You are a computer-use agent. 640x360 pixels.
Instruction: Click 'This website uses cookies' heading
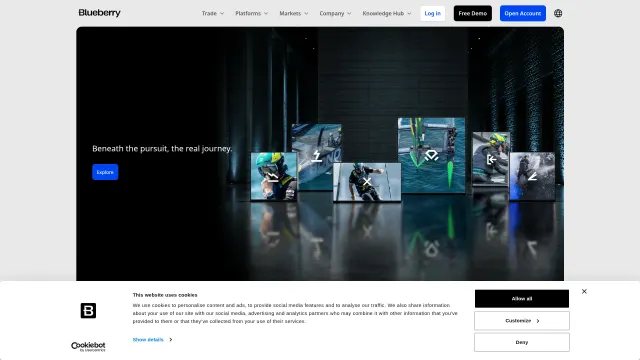click(x=165, y=295)
